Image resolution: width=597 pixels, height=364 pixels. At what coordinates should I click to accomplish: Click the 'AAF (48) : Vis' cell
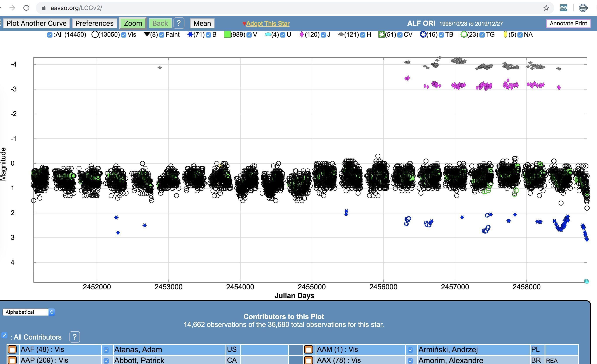(60, 349)
